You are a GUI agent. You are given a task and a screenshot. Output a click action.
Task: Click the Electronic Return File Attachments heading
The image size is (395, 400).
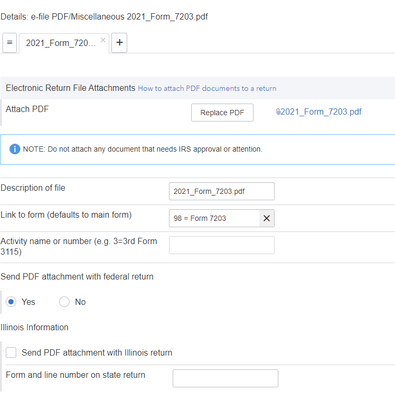click(x=70, y=88)
